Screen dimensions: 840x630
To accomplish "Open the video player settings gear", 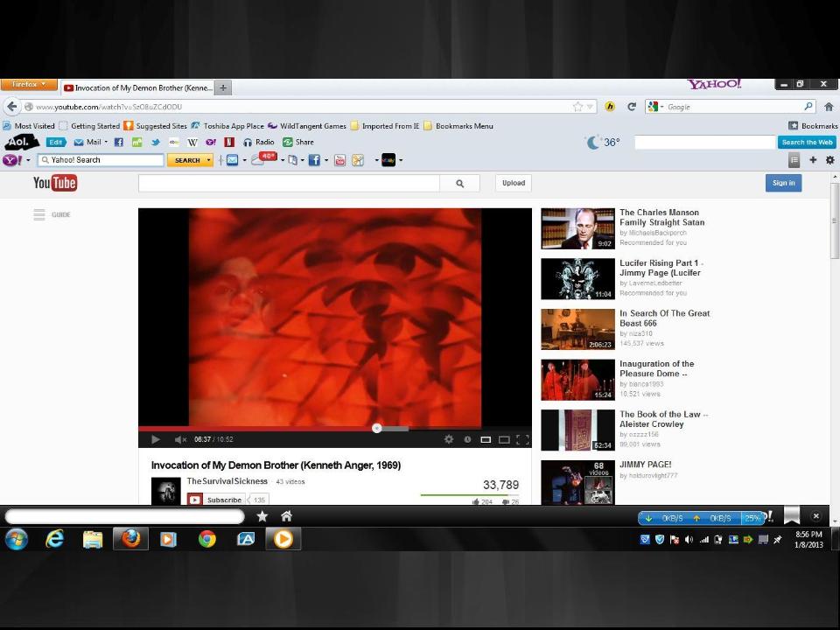I will (449, 439).
